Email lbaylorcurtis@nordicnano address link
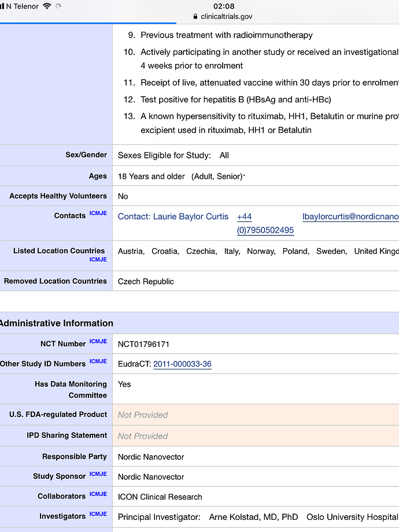Viewport: 399px width, 532px height. [x=350, y=216]
